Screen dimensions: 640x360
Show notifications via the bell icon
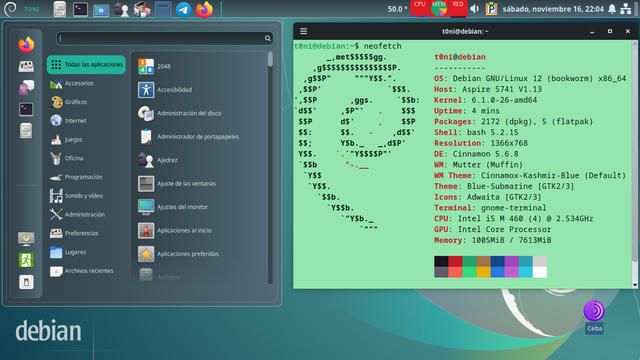(x=612, y=9)
